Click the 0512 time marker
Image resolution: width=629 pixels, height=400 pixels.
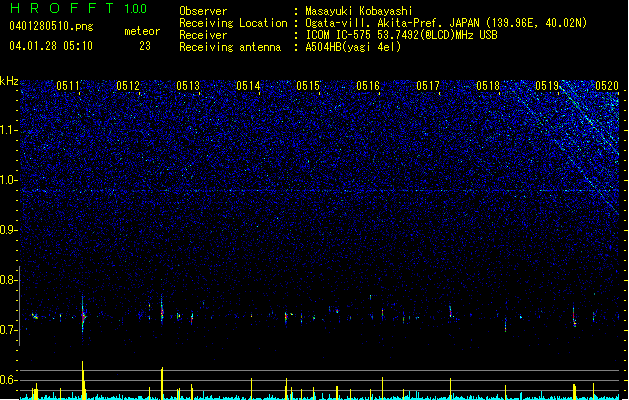tap(128, 85)
